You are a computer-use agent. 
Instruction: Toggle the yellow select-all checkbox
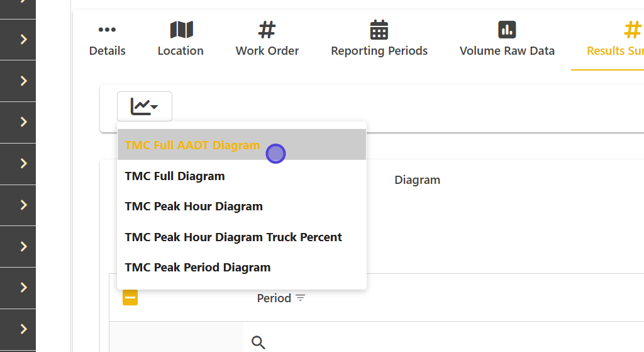point(130,298)
